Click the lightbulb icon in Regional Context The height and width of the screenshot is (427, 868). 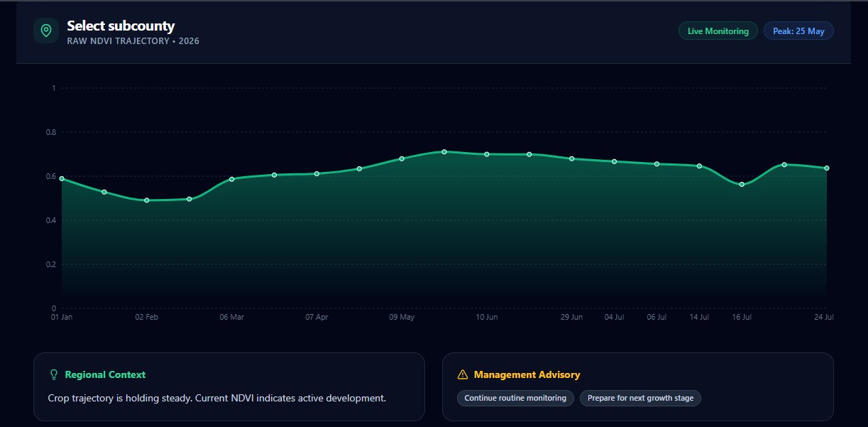pos(53,374)
